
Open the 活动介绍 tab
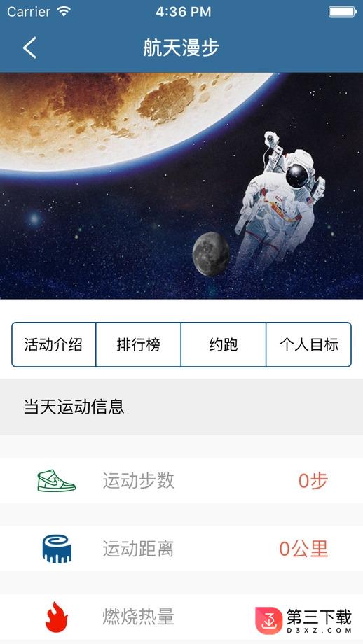[53, 344]
